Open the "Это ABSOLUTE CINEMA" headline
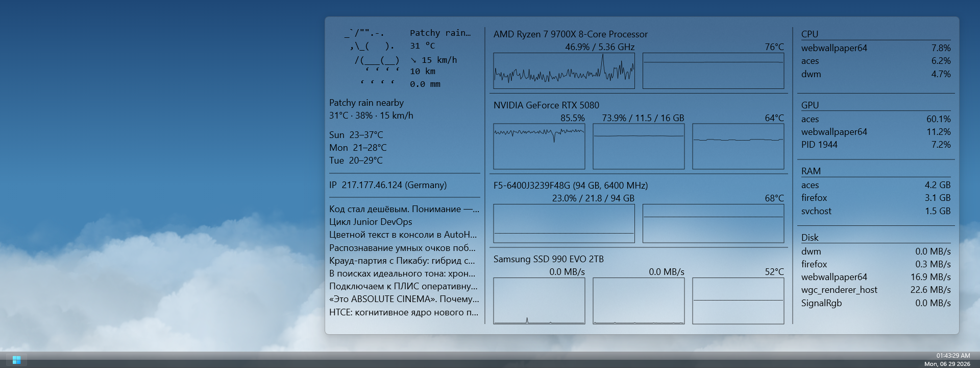 404,299
